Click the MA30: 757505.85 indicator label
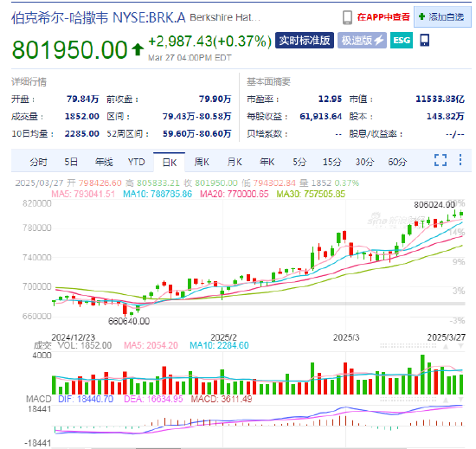 point(311,194)
